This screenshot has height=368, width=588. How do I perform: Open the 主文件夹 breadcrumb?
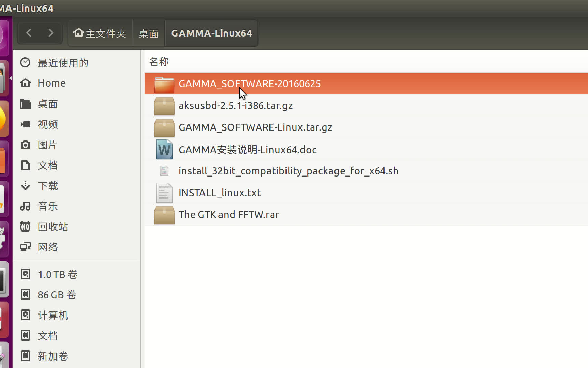100,33
